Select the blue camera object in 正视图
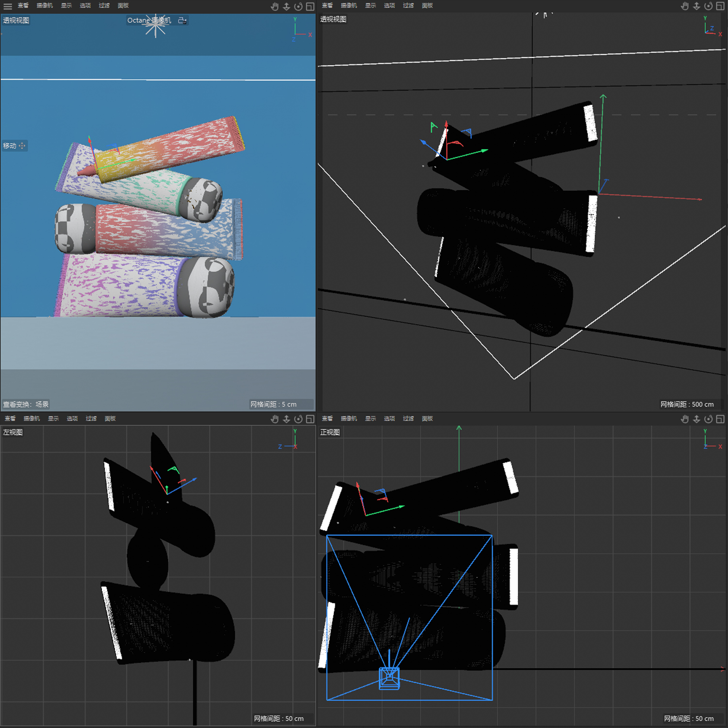The image size is (728, 728). click(x=389, y=678)
